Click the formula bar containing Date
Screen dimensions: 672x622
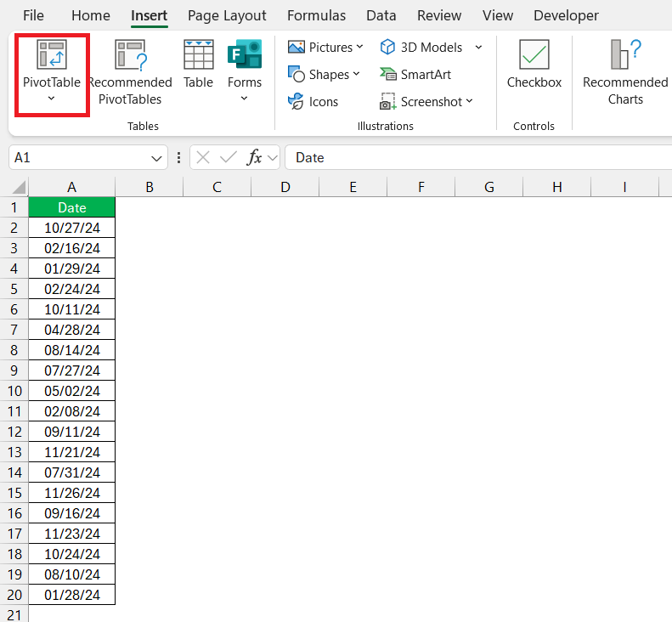click(478, 158)
